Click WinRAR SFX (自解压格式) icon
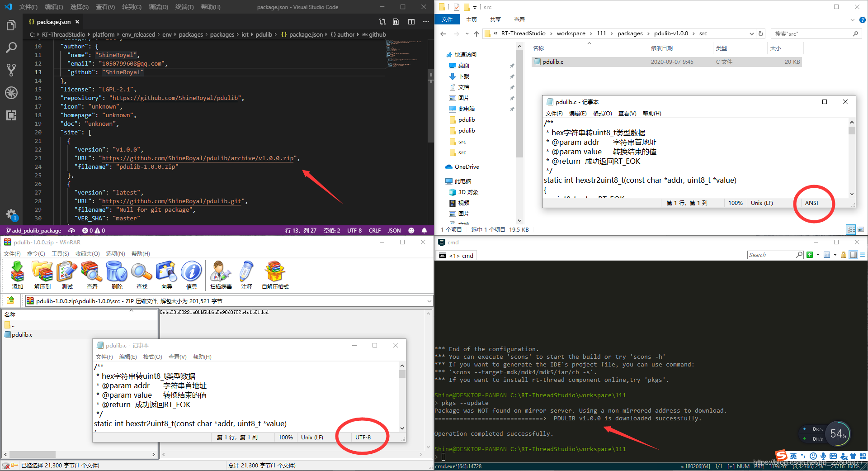The width and height of the screenshot is (868, 471). (x=275, y=275)
